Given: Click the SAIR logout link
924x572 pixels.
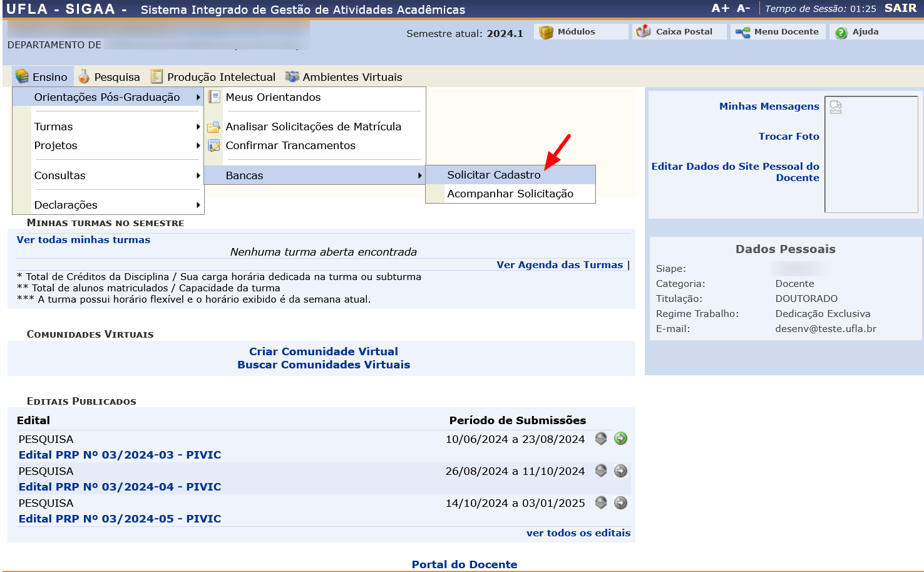Looking at the screenshot, I should [900, 8].
